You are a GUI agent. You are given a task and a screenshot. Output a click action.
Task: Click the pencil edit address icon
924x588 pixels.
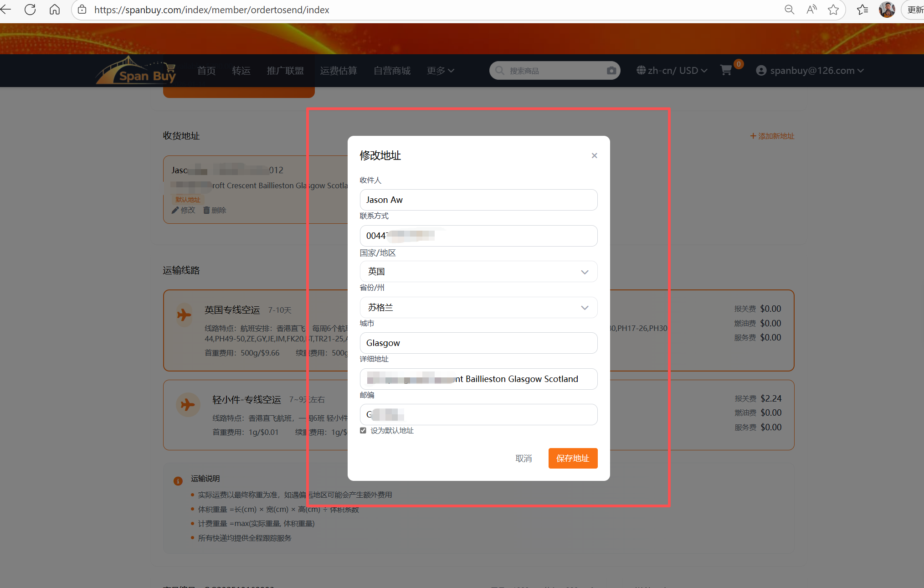pos(175,210)
